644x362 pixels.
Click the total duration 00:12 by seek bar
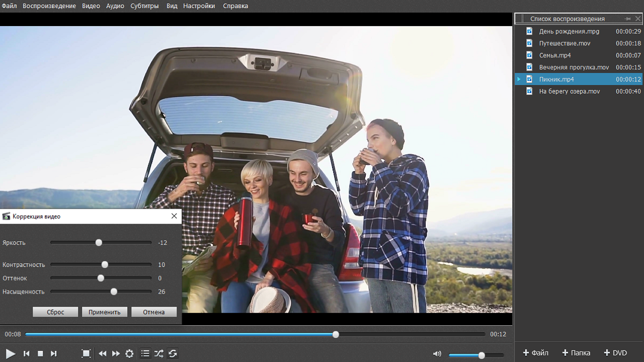[498, 334]
